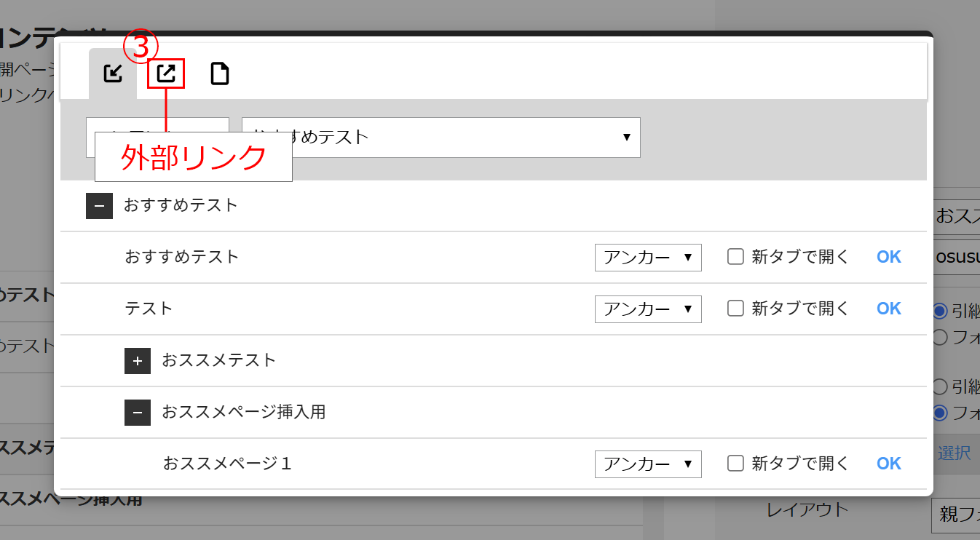Click the 選択 link in background panel
The height and width of the screenshot is (540, 980).
point(955,453)
